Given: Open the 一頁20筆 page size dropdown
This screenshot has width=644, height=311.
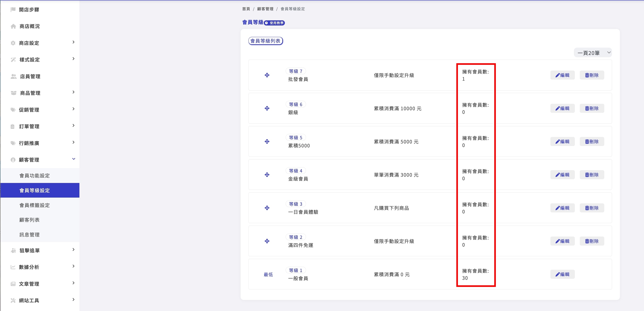Looking at the screenshot, I should 593,53.
